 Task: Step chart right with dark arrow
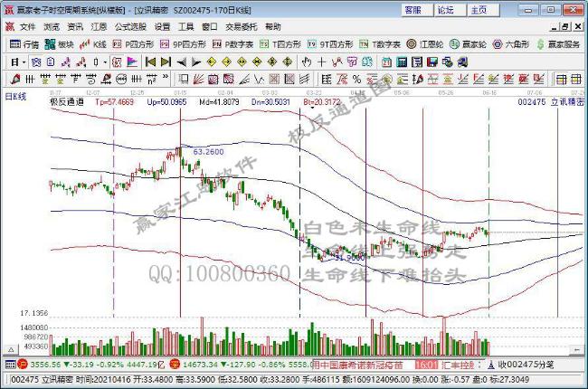196,62
